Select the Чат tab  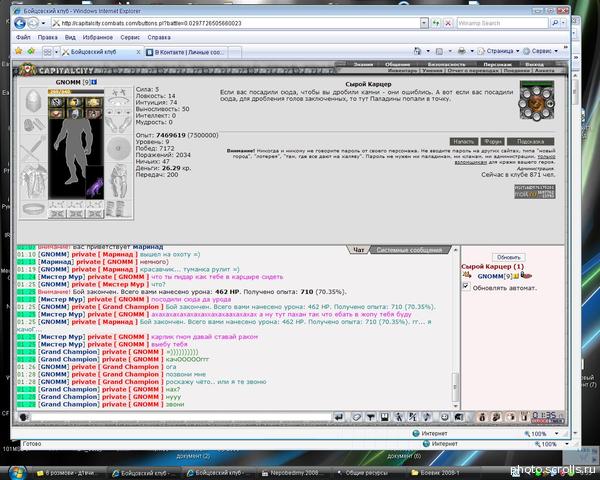pos(359,250)
